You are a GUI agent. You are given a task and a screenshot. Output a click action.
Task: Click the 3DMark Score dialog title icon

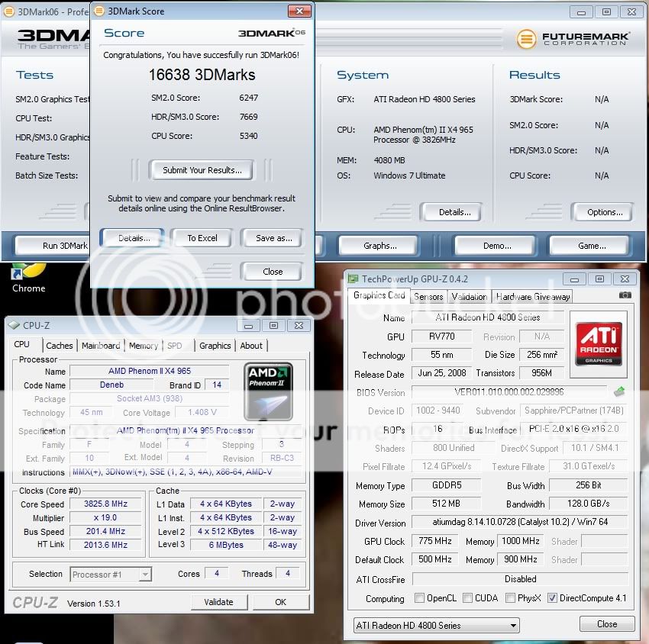pyautogui.click(x=99, y=11)
